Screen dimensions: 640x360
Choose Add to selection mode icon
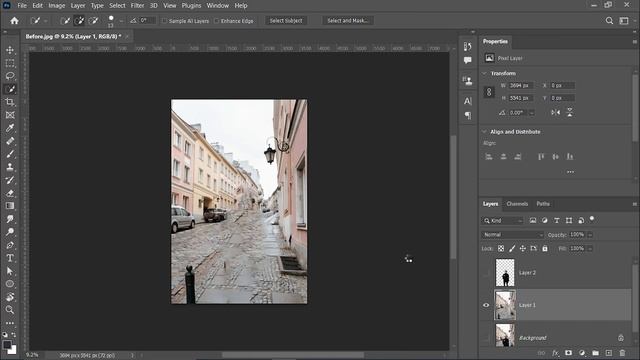pos(80,21)
